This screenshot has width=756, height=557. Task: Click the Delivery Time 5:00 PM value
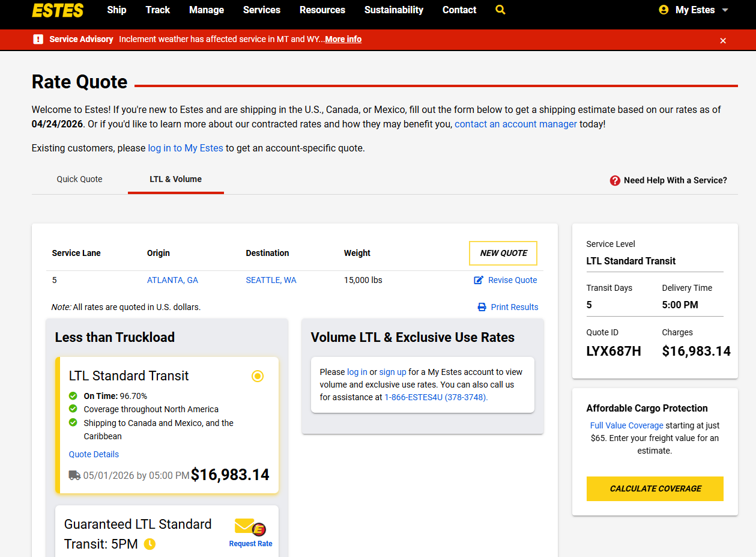coord(680,305)
